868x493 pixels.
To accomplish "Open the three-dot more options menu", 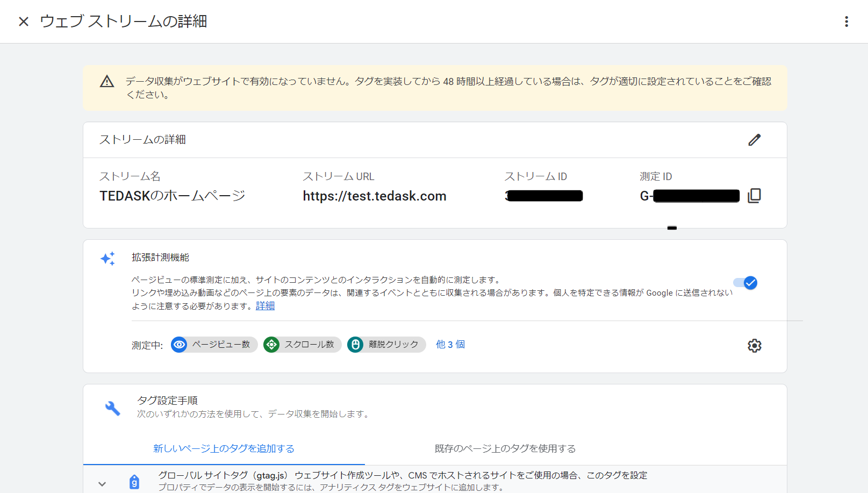I will 846,22.
